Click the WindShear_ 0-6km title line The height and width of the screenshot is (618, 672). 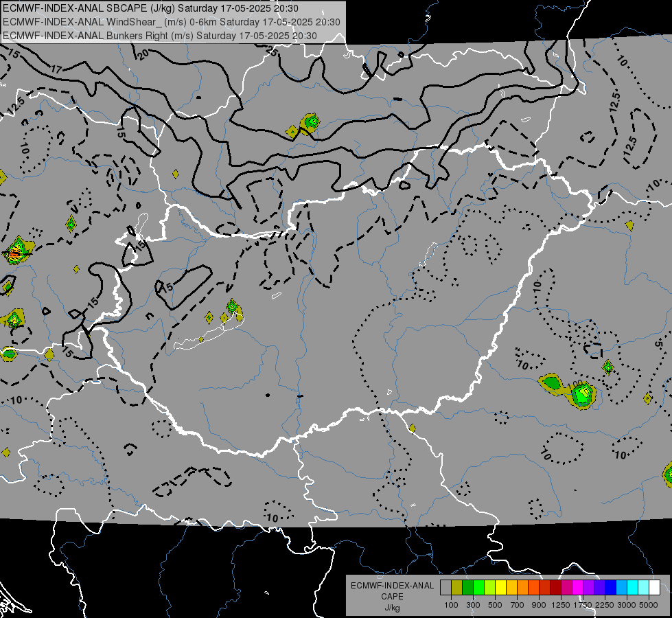(x=172, y=22)
